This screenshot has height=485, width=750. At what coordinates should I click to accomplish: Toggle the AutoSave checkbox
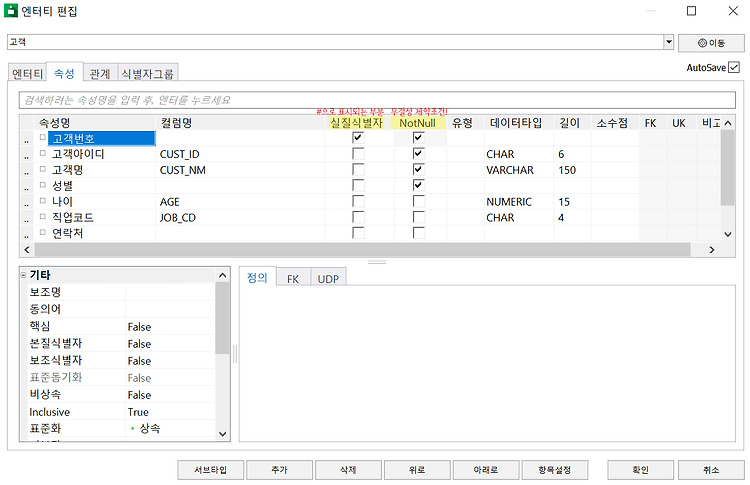(x=734, y=67)
